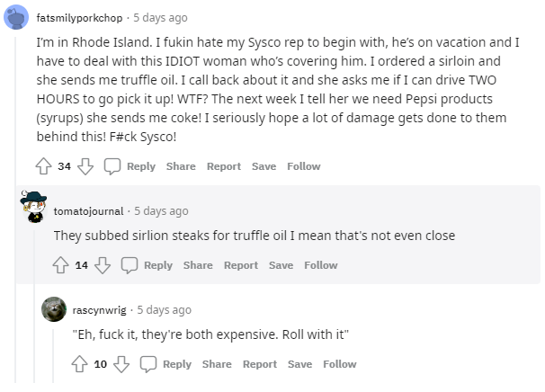
Task: Report tomatojournal's comment
Action: 241,265
